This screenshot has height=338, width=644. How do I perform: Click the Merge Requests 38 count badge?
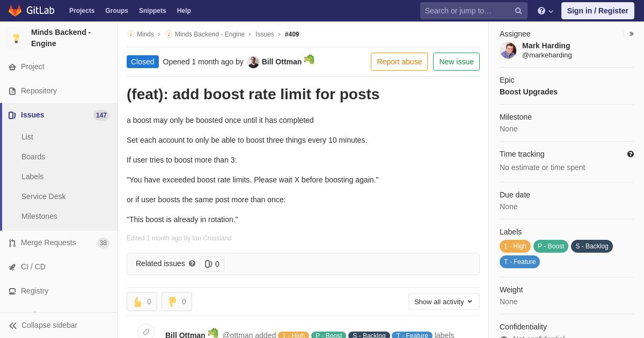pos(103,243)
